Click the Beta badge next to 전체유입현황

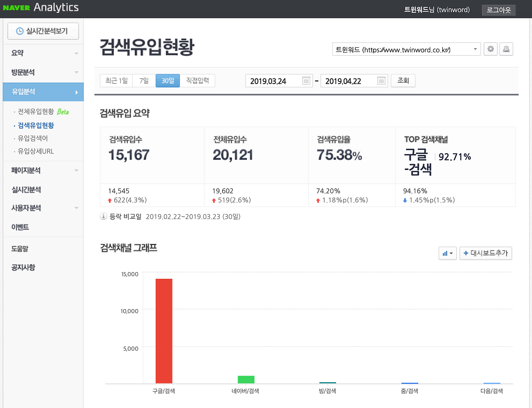[x=63, y=112]
